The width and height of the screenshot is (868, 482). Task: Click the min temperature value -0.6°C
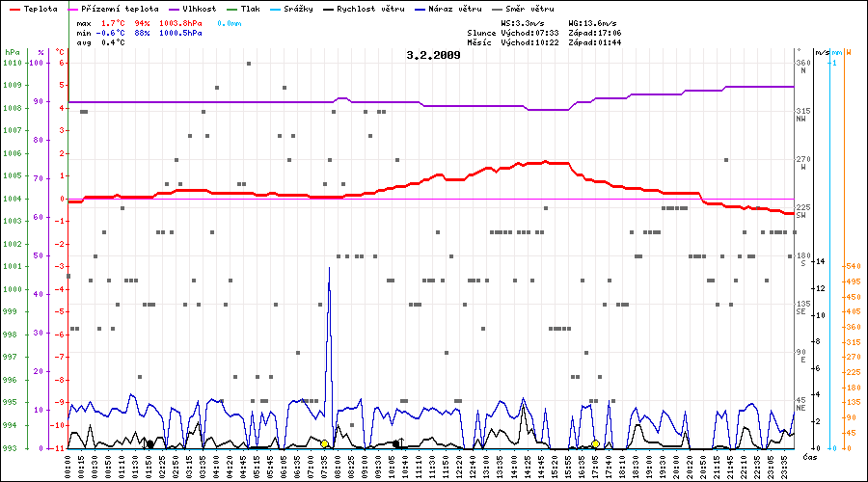[x=114, y=32]
